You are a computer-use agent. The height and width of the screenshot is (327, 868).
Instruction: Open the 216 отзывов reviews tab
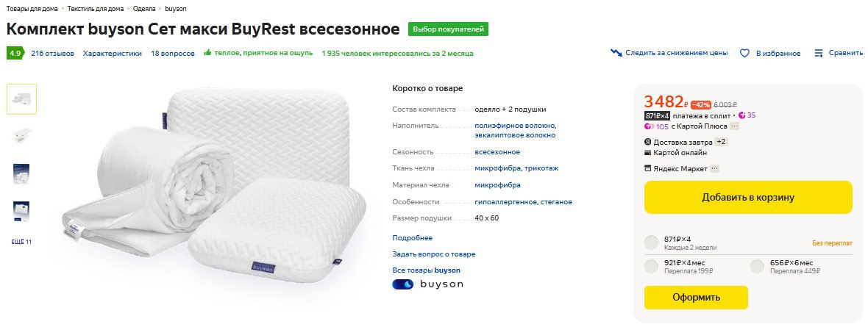point(51,53)
